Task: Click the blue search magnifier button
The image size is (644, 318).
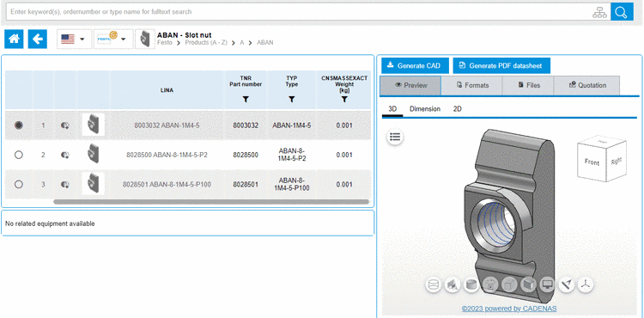Action: coord(622,12)
